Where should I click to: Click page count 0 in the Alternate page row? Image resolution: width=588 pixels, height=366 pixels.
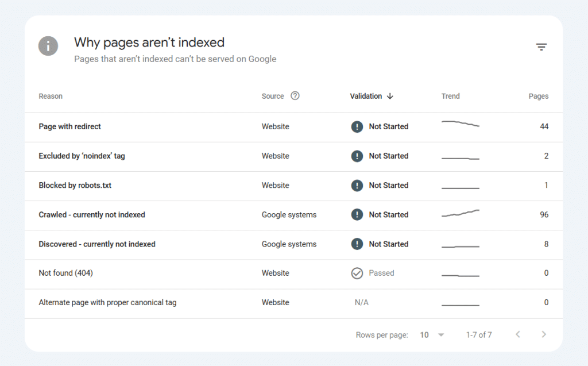pyautogui.click(x=547, y=302)
